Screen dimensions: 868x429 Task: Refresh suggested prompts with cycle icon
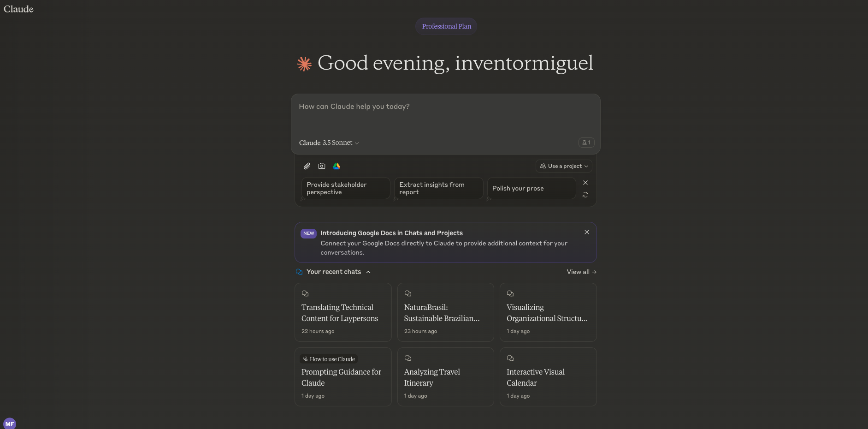[x=585, y=195]
